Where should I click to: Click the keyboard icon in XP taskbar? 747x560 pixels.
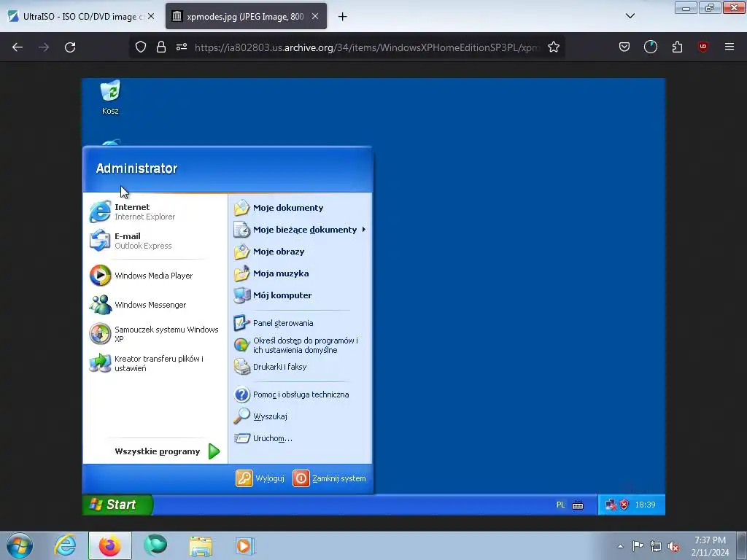click(578, 505)
